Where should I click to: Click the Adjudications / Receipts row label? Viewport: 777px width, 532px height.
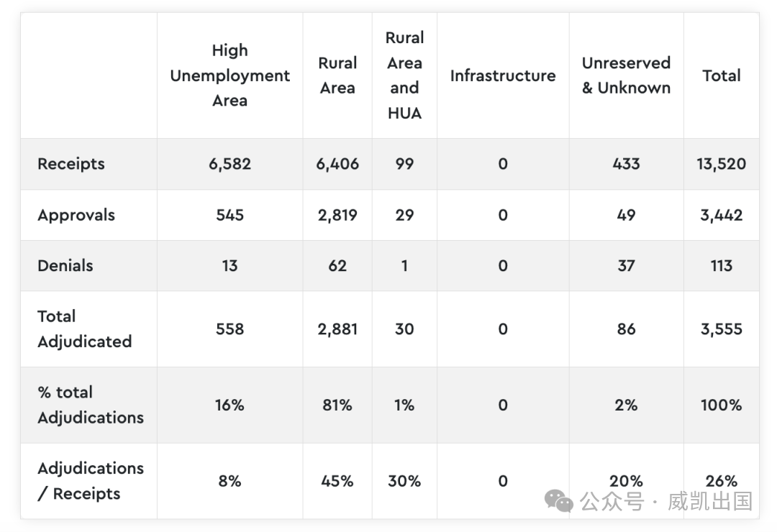point(90,481)
